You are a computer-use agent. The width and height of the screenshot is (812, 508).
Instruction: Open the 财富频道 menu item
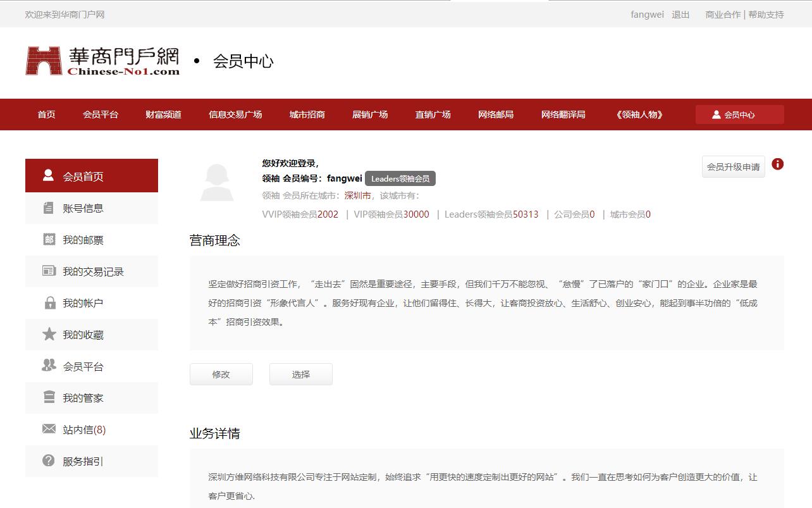[x=162, y=115]
